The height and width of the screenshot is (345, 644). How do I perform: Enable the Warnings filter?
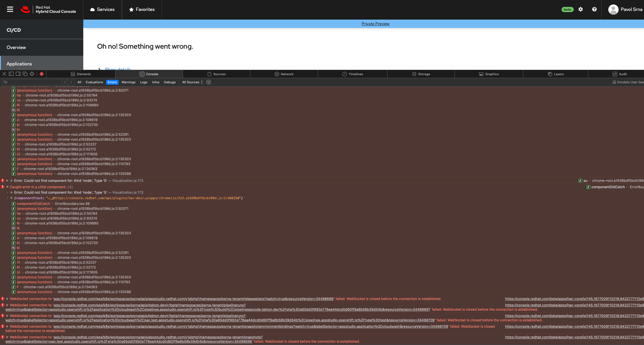click(128, 82)
